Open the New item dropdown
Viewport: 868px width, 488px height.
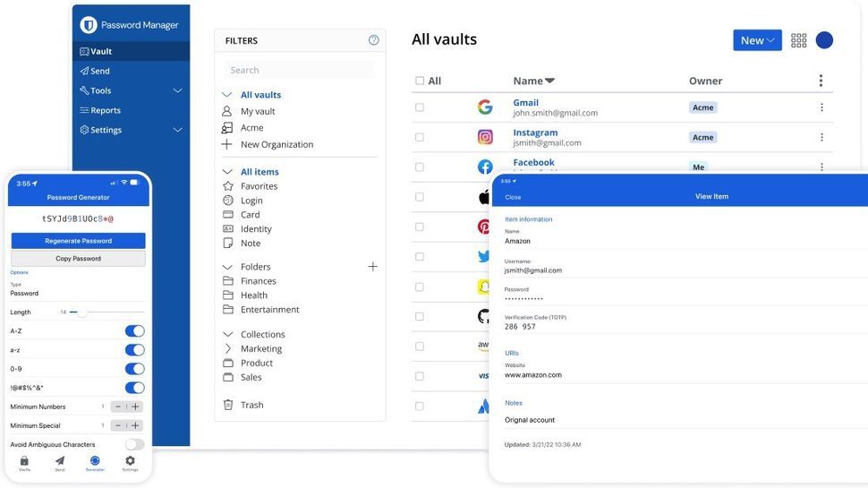[757, 40]
